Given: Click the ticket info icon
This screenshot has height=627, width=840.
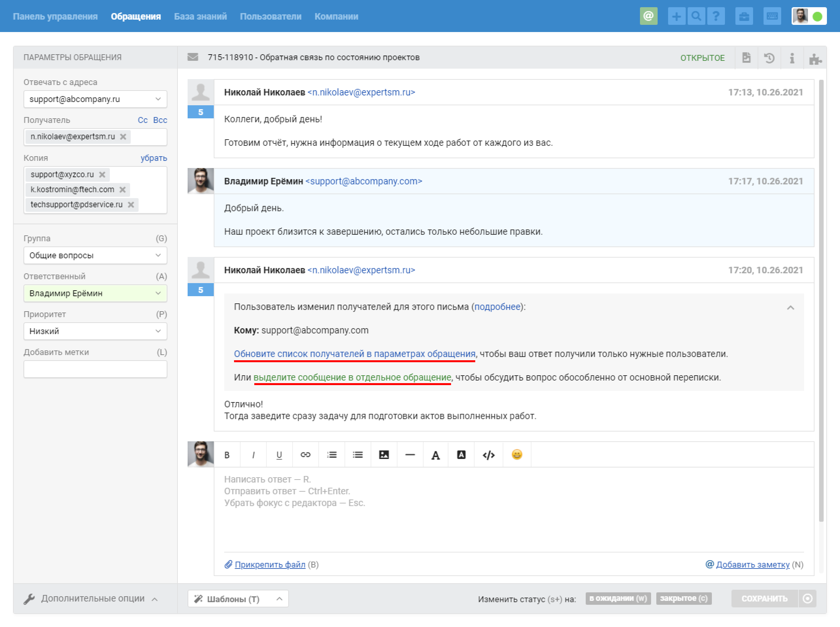Looking at the screenshot, I should point(792,58).
